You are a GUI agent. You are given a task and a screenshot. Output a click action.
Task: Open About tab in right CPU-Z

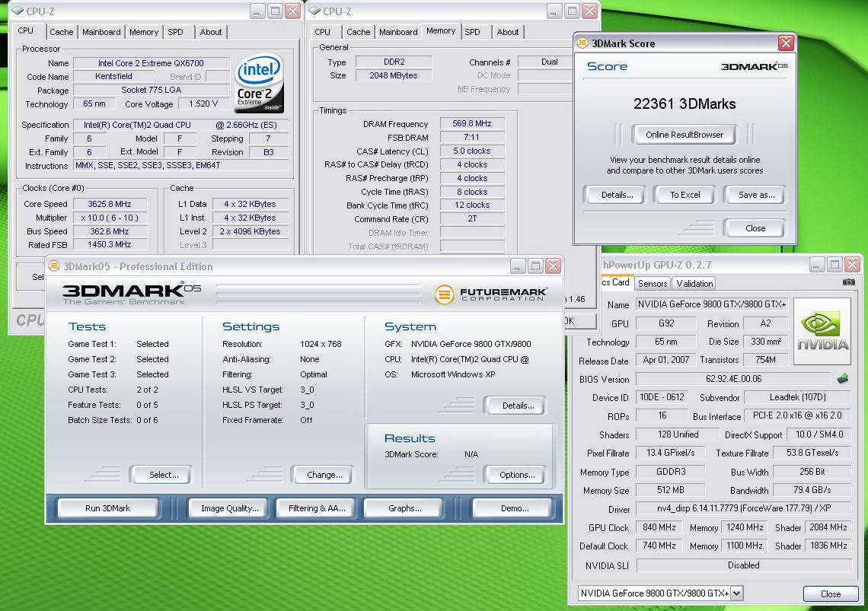pos(508,32)
